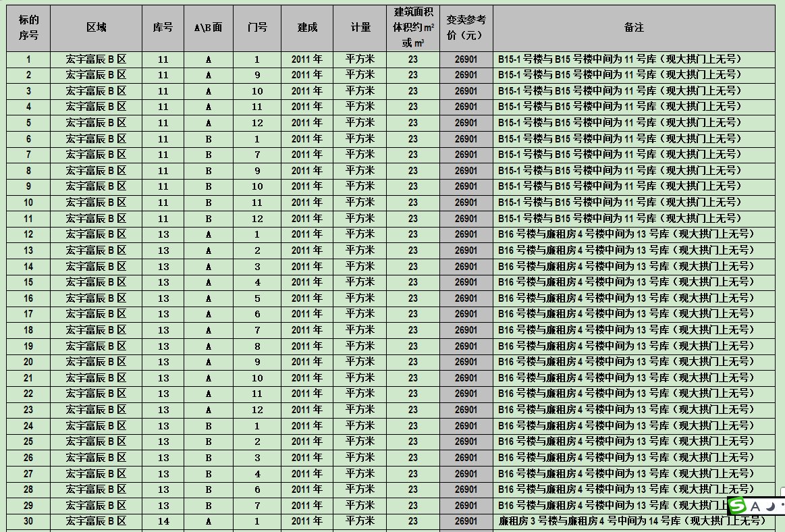
Task: Select the 标的序号 header cell
Action: click(x=28, y=27)
